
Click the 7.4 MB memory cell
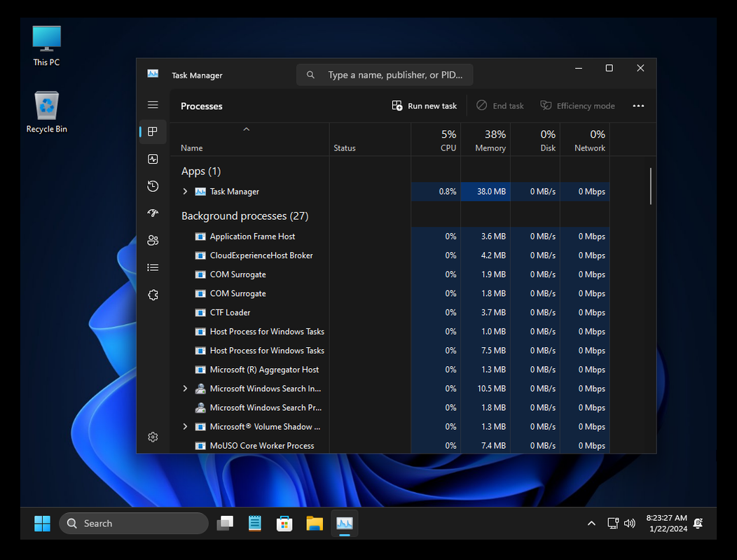click(x=485, y=445)
